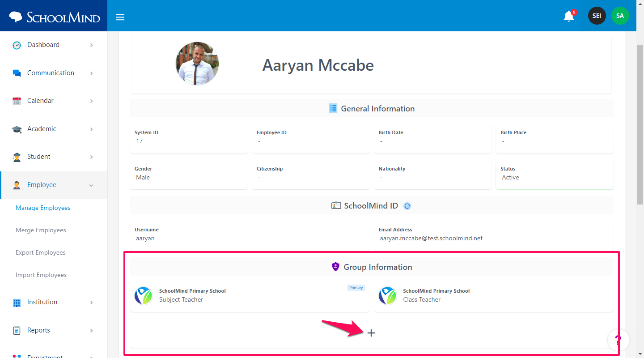Click the Reports clipboard icon
This screenshot has height=358, width=644.
(x=17, y=330)
